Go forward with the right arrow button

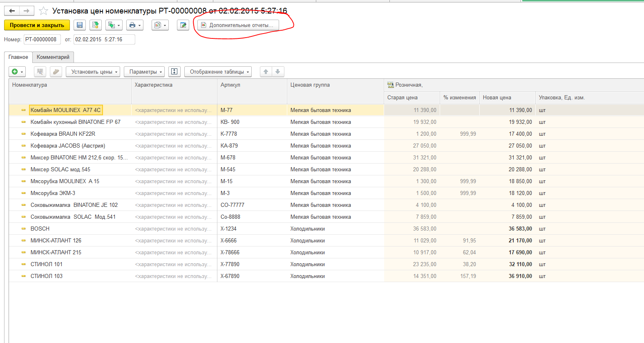point(26,11)
